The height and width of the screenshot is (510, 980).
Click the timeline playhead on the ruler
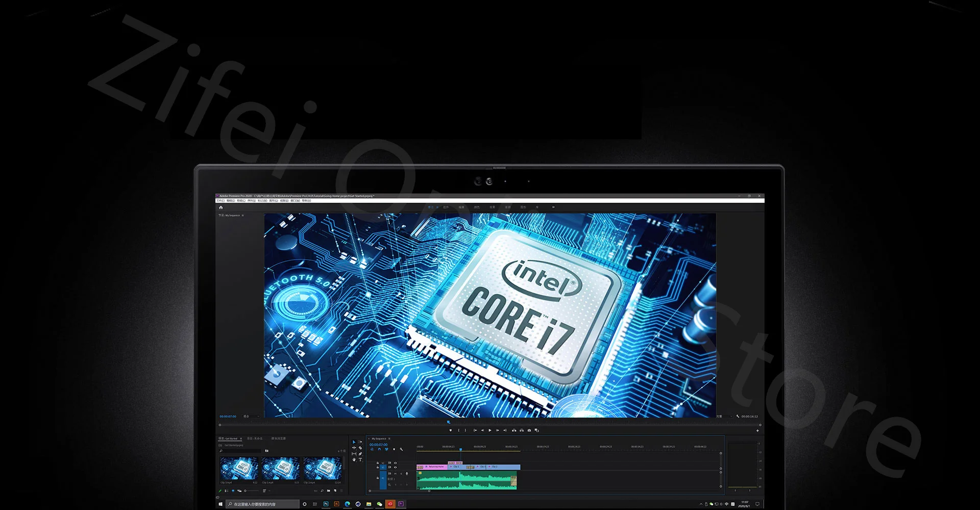coord(460,449)
